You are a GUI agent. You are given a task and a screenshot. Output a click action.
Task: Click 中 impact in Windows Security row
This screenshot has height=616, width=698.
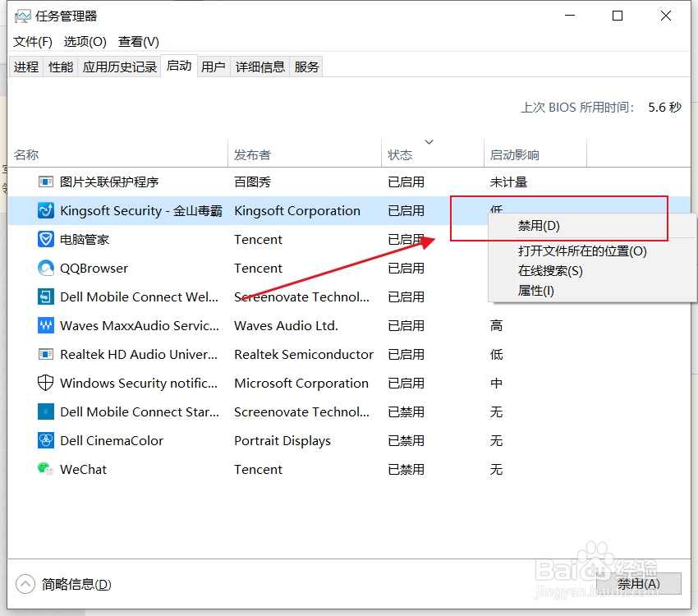[496, 384]
